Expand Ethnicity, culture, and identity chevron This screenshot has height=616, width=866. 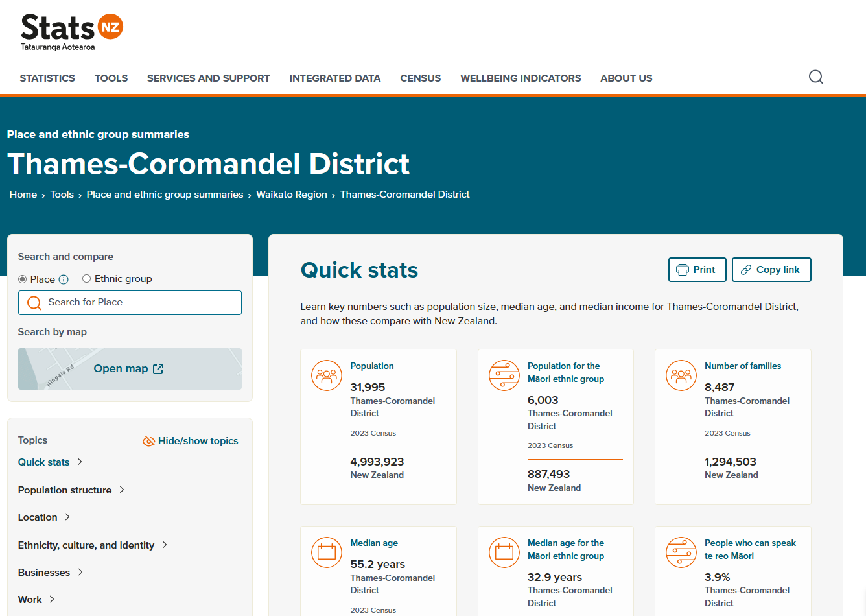tap(165, 545)
